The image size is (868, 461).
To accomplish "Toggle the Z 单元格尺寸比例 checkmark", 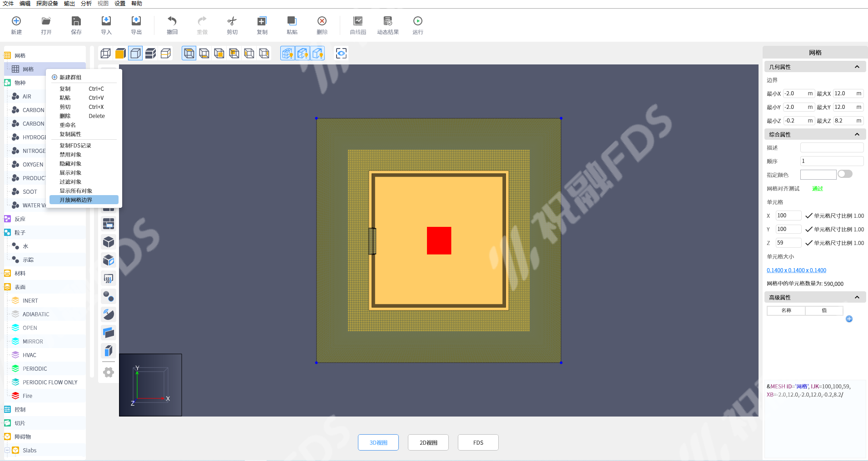I will pyautogui.click(x=808, y=243).
